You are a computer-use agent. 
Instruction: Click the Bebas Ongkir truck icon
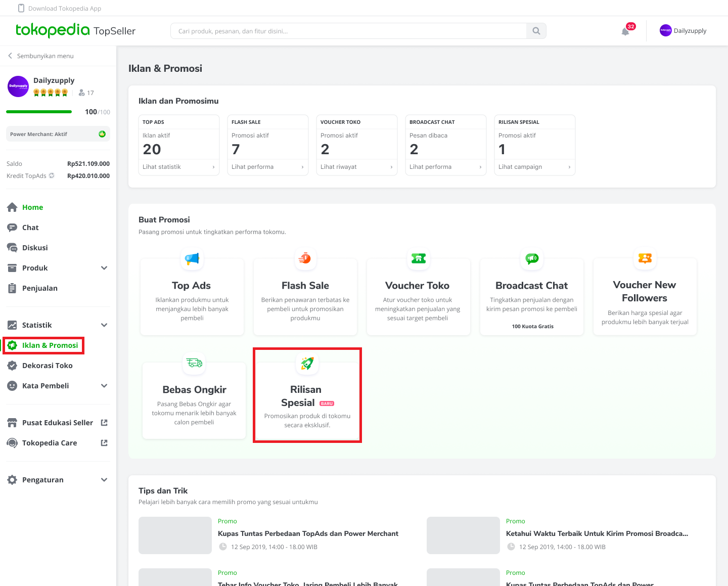pyautogui.click(x=194, y=363)
